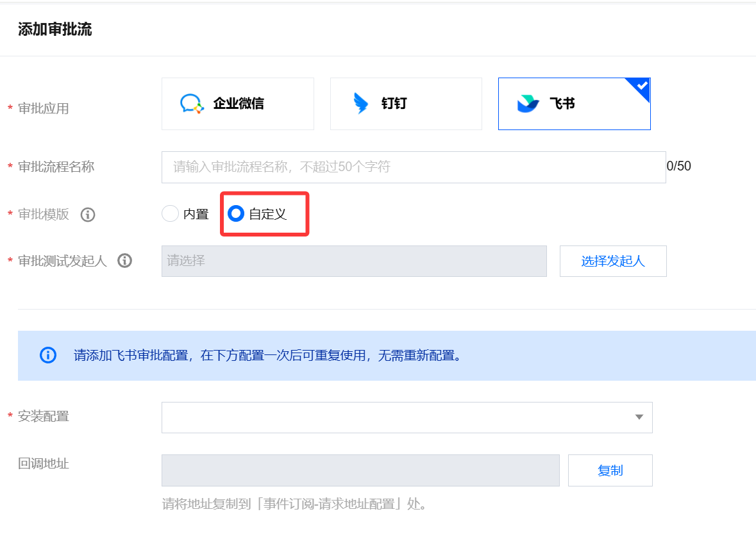The width and height of the screenshot is (756, 548).
Task: Click the 审批应用 label
Action: click(x=44, y=108)
